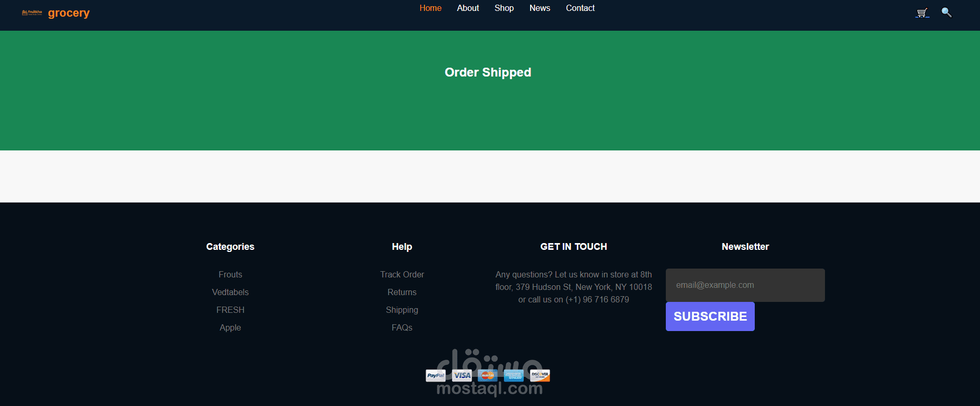This screenshot has width=980, height=406.
Task: Click the VISA card icon
Action: pos(462,375)
